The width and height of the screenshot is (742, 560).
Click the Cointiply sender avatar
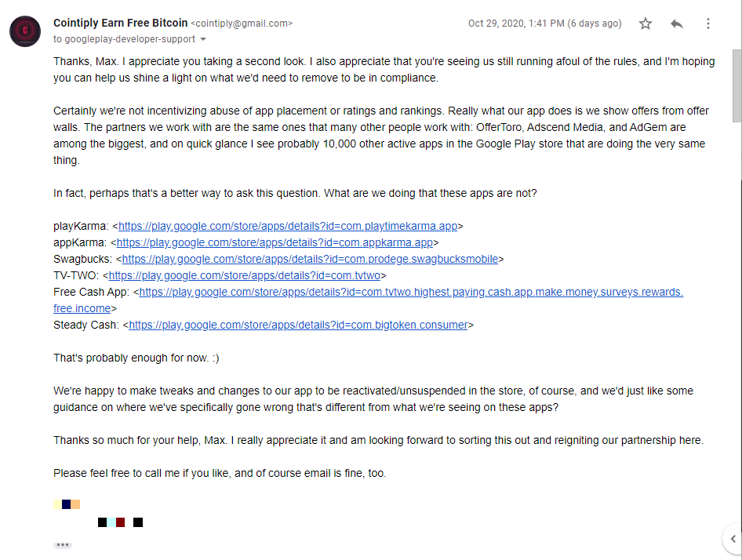(x=25, y=31)
